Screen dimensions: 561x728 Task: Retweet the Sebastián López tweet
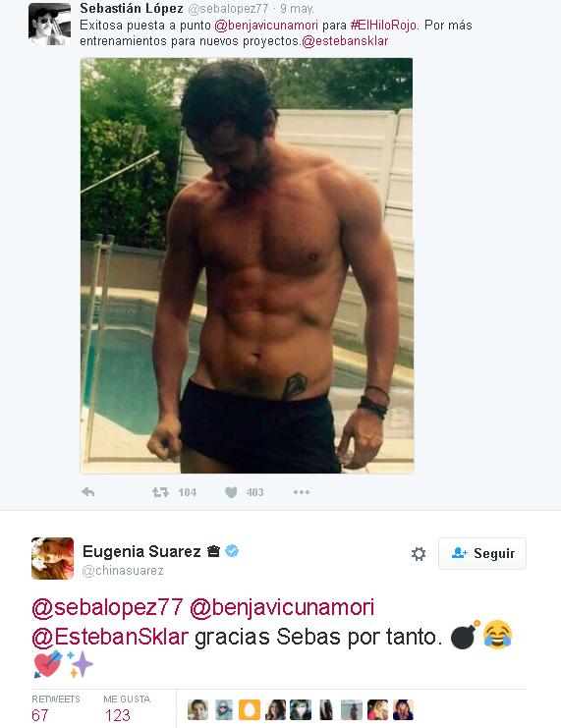pyautogui.click(x=160, y=492)
